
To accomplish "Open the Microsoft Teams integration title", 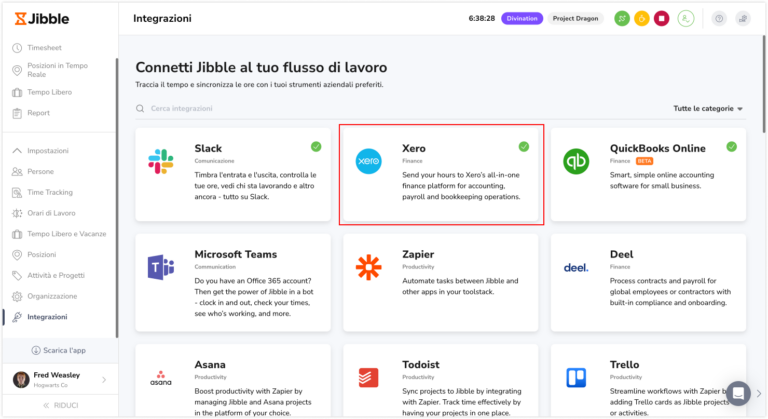I will point(236,254).
